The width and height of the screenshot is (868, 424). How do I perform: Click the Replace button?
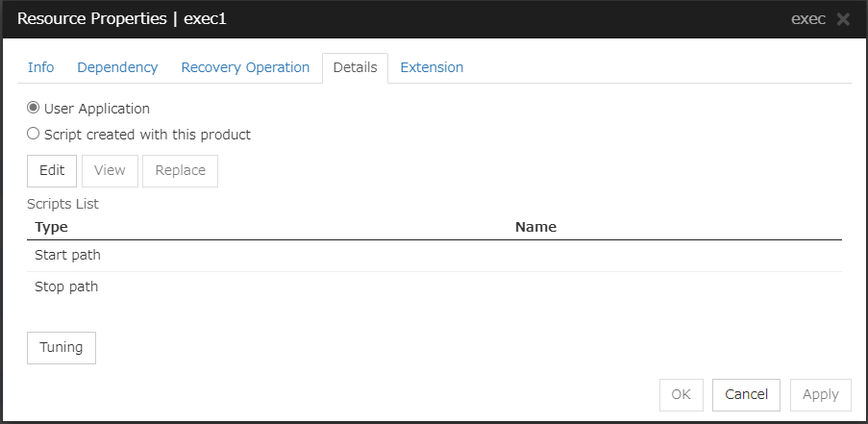point(180,170)
